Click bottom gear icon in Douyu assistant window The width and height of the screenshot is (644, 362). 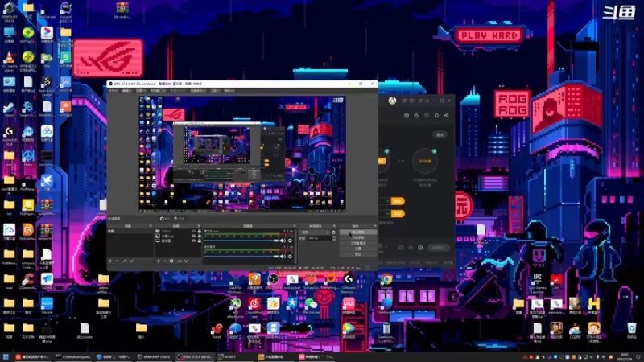(x=420, y=248)
